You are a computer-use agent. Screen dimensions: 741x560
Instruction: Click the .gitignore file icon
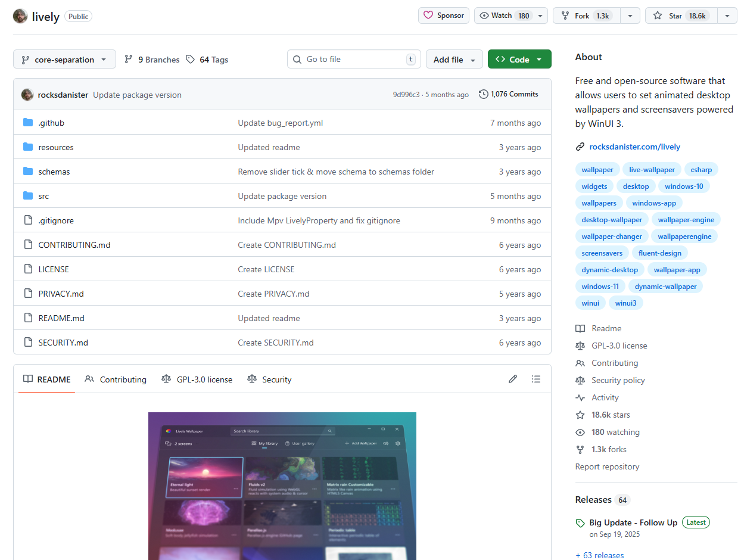pyautogui.click(x=28, y=220)
